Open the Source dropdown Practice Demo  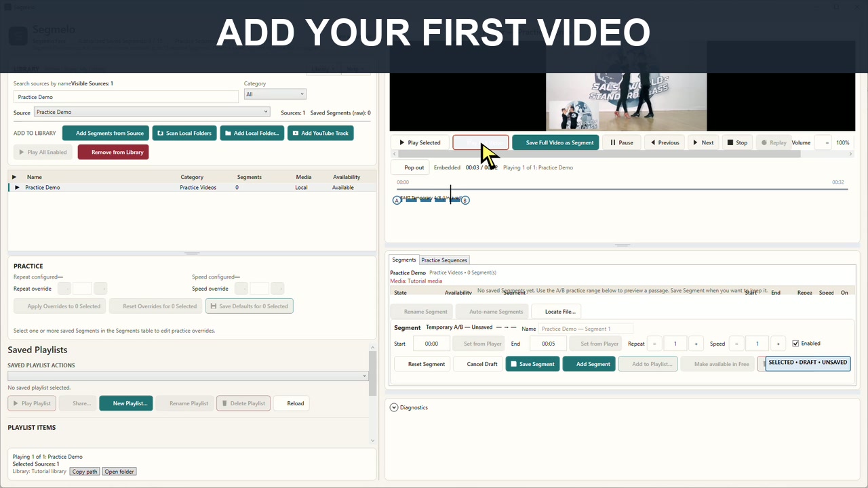click(152, 112)
